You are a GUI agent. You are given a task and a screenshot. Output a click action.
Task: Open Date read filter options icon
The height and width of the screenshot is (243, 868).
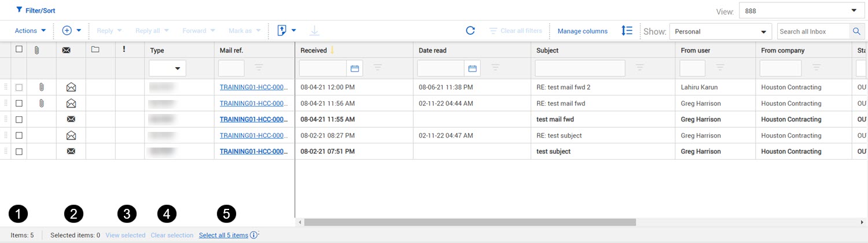point(495,68)
